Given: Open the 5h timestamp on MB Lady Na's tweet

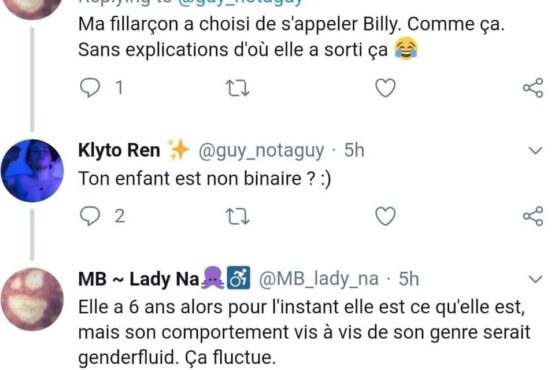Looking at the screenshot, I should pyautogui.click(x=408, y=279).
